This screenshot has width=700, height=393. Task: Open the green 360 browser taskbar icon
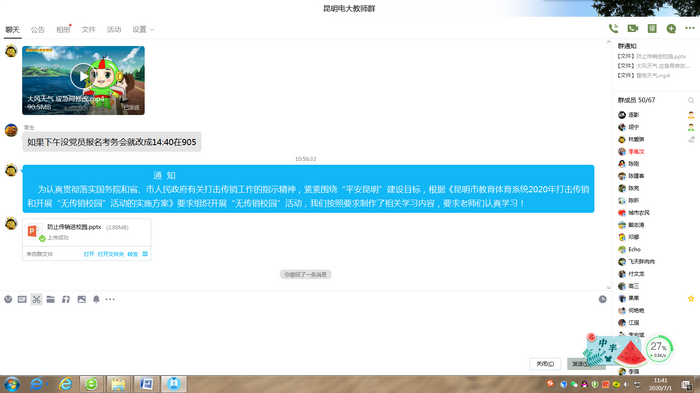(92, 384)
